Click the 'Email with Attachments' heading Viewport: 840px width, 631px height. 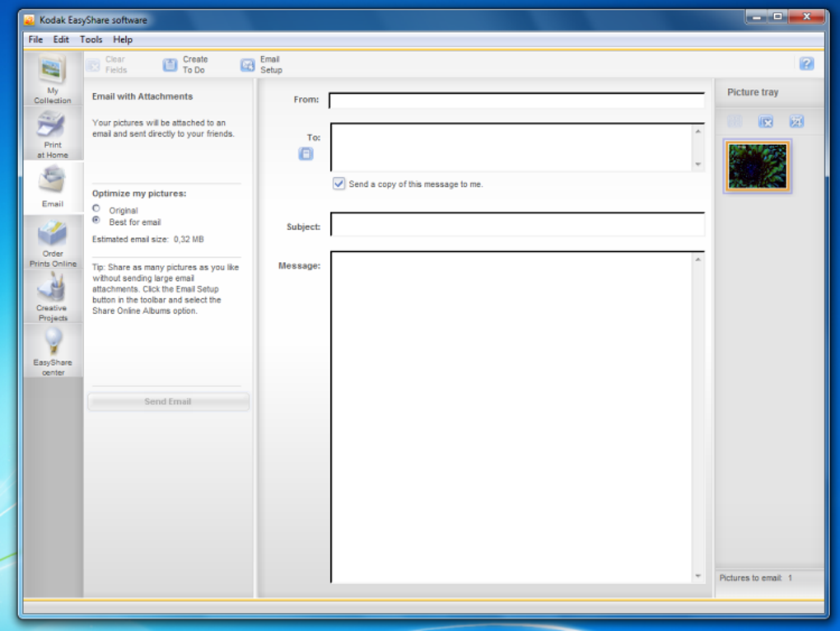coord(142,96)
